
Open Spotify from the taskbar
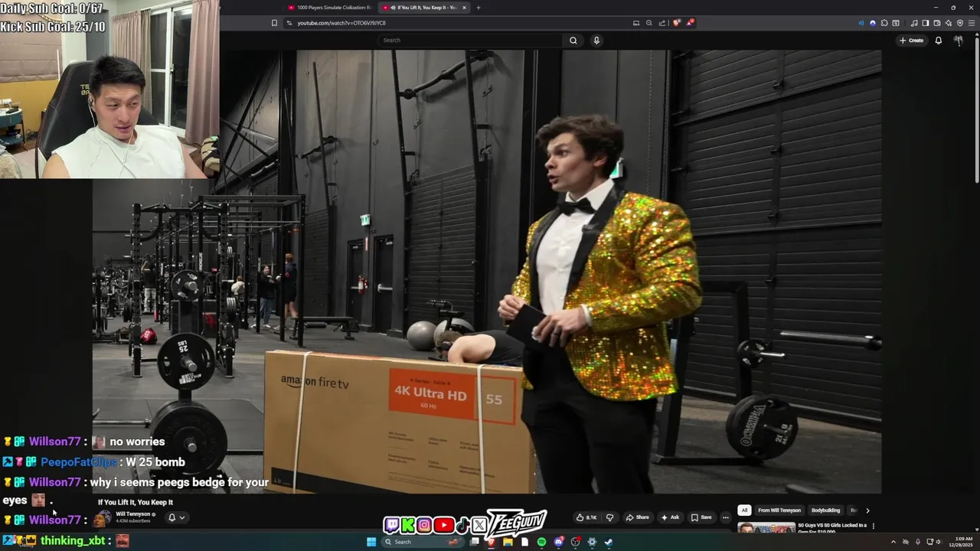[x=541, y=542]
